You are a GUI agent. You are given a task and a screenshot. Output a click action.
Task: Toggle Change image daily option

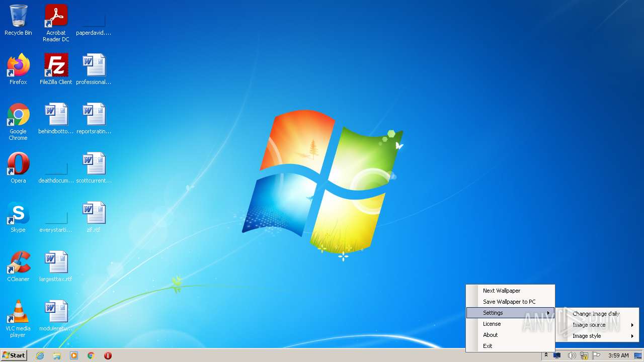click(597, 314)
